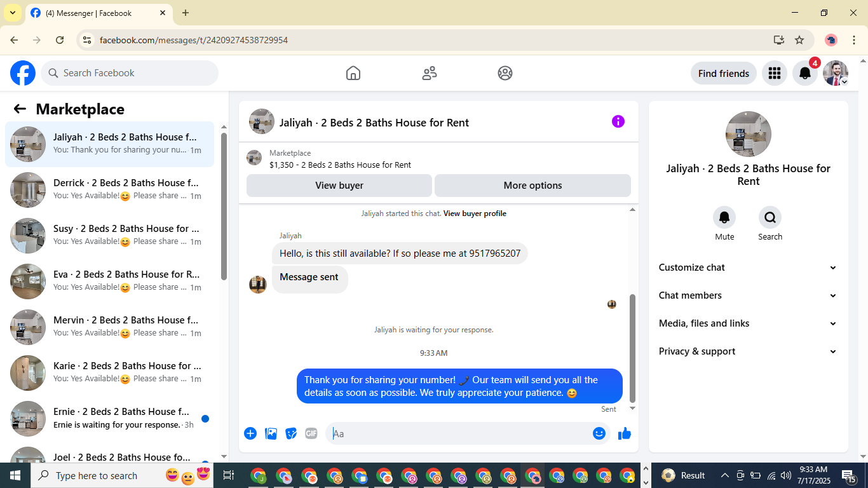The image size is (868, 488).
Task: Choose a GIF icon in composer
Action: (311, 433)
